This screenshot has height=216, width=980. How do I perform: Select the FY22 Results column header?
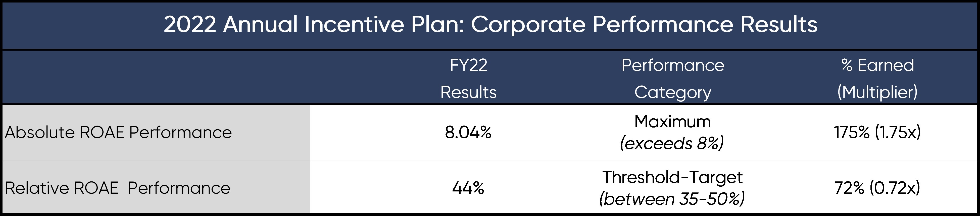coord(468,79)
